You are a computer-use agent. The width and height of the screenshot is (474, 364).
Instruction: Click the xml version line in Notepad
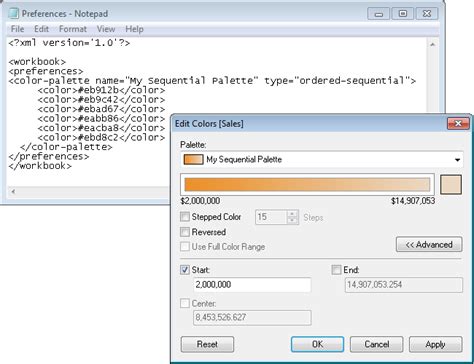[69, 43]
